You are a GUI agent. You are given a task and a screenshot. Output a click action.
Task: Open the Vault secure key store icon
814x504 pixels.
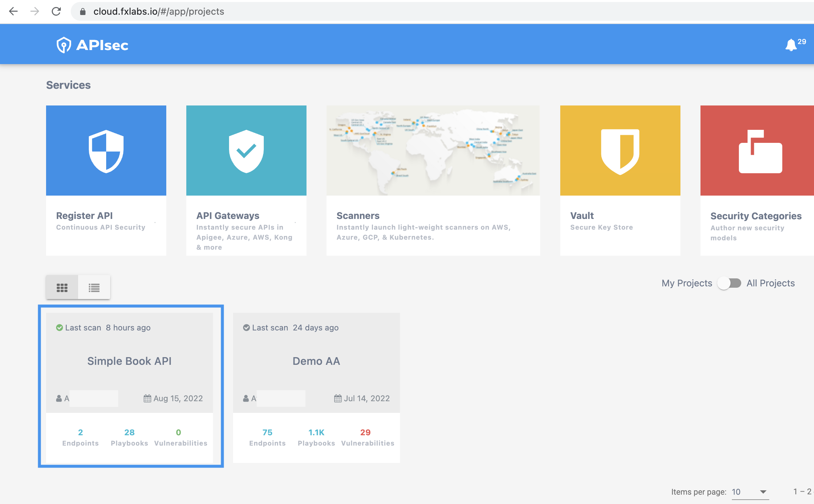pyautogui.click(x=620, y=150)
